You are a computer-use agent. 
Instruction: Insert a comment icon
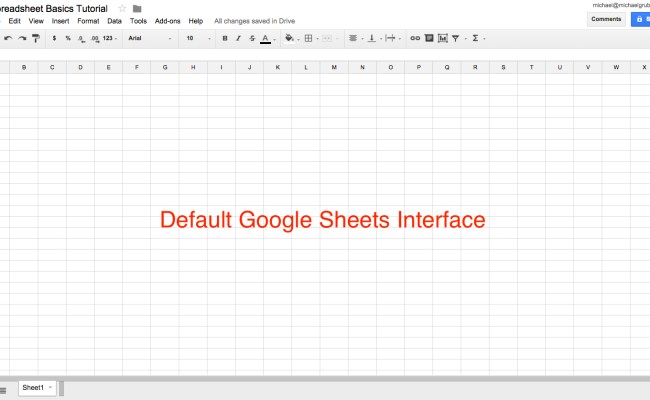tap(429, 38)
